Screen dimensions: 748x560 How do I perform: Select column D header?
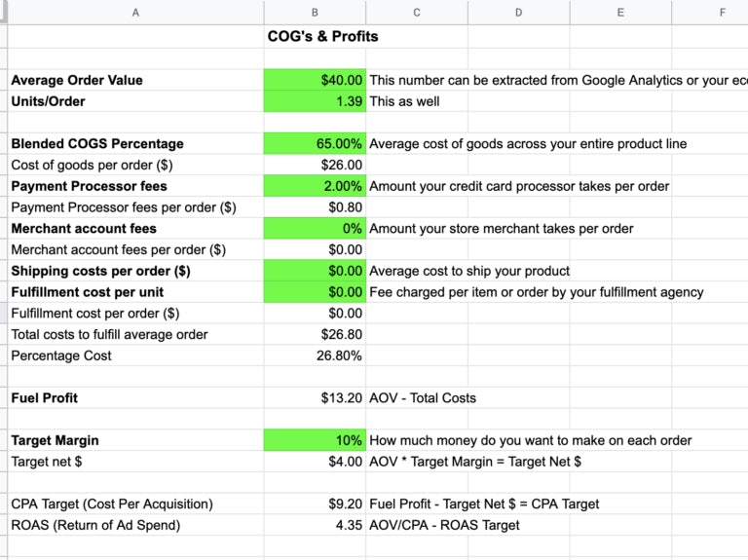point(518,13)
